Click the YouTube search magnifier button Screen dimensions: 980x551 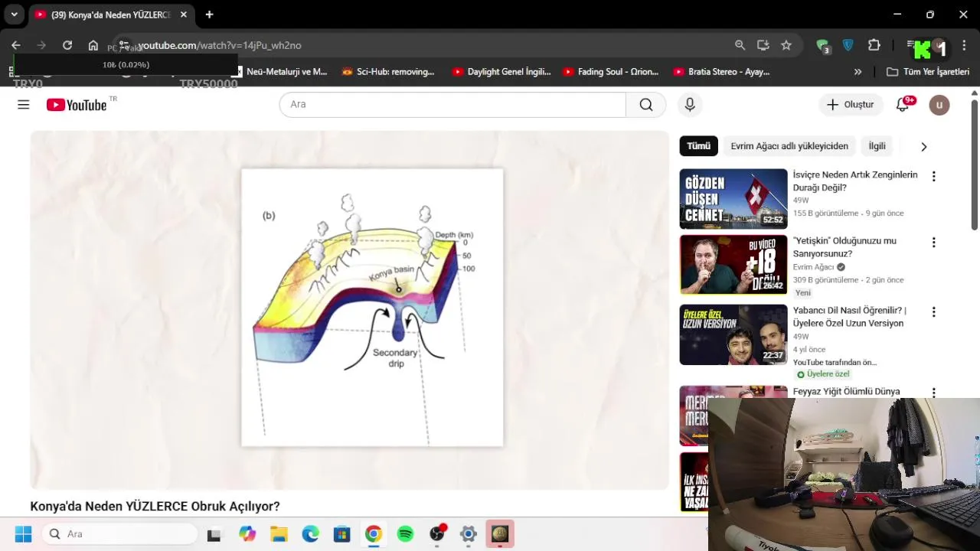point(646,105)
